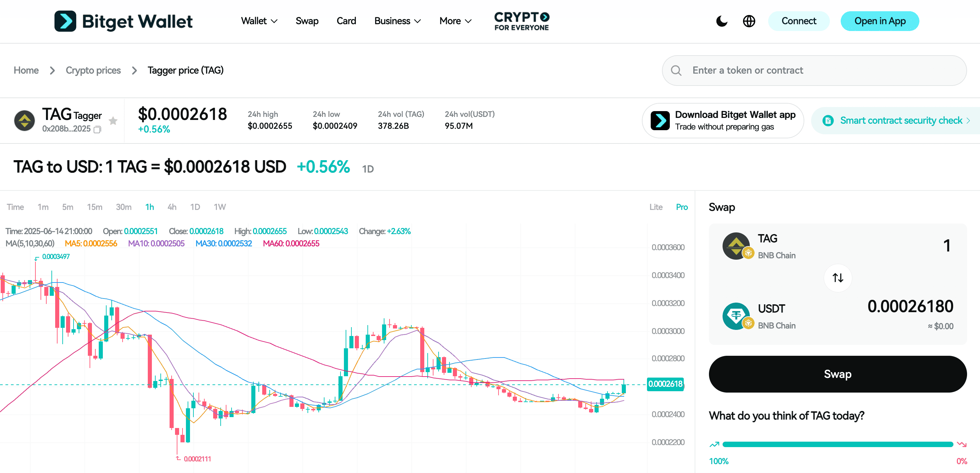This screenshot has height=473, width=980.
Task: Open the Card nav item
Action: (346, 21)
